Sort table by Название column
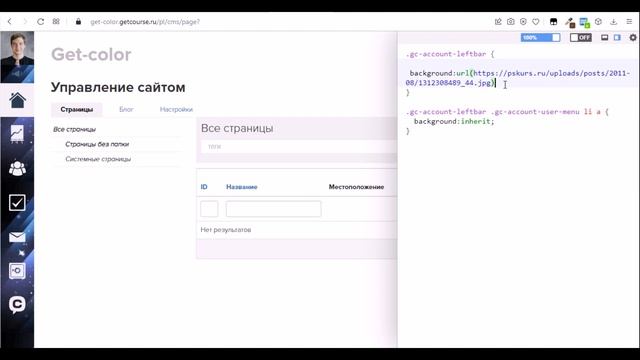 click(x=242, y=187)
